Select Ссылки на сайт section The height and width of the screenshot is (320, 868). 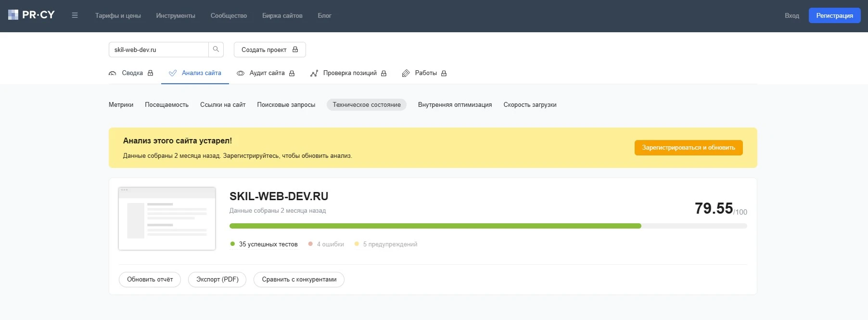pyautogui.click(x=223, y=104)
